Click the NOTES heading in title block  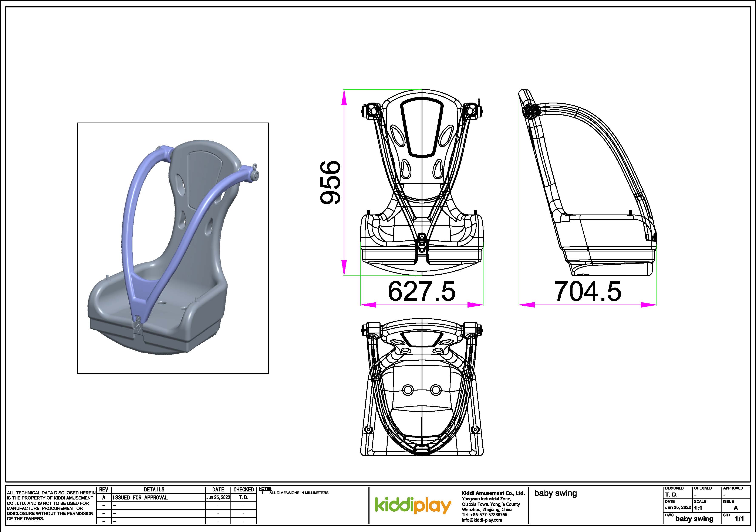click(x=265, y=489)
